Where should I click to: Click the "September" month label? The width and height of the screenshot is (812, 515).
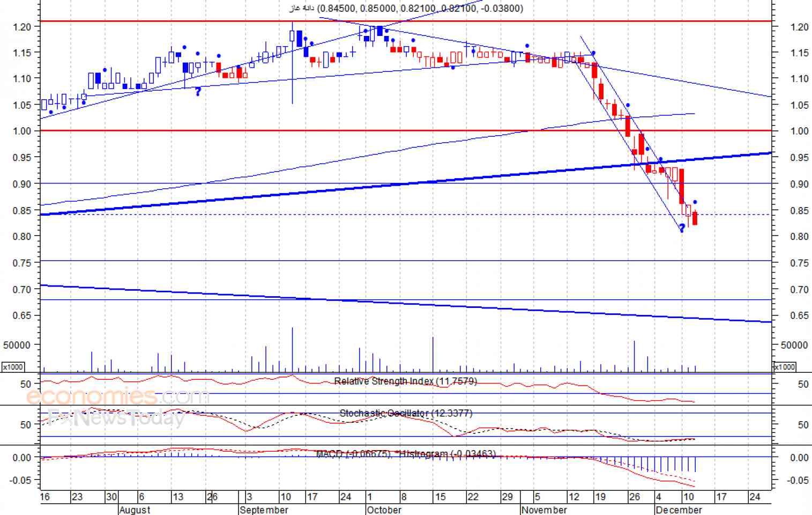(264, 510)
